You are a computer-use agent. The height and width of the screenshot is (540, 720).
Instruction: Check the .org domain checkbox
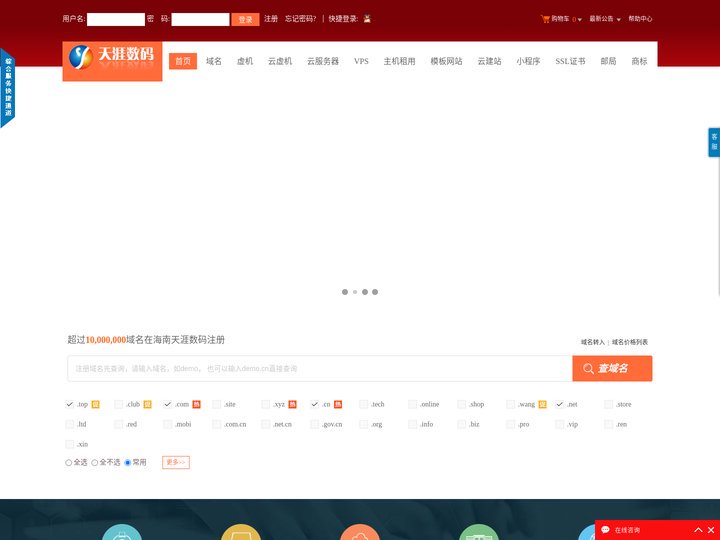point(364,424)
